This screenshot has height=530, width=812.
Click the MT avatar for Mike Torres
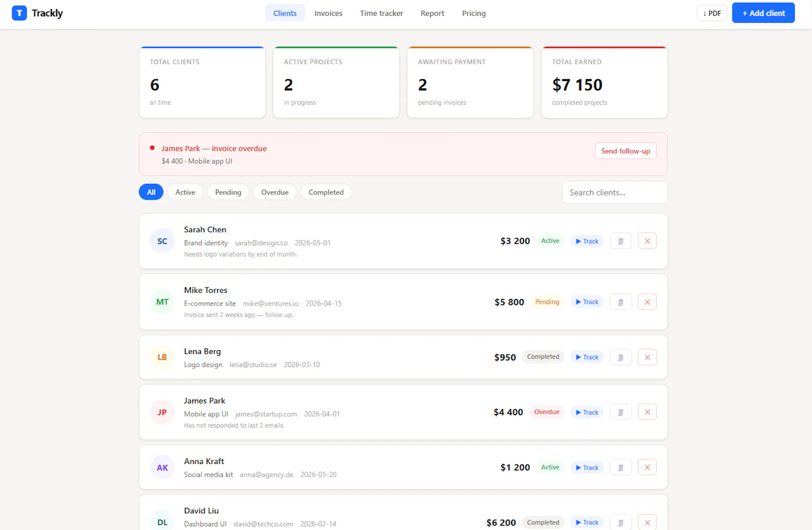[x=162, y=302]
